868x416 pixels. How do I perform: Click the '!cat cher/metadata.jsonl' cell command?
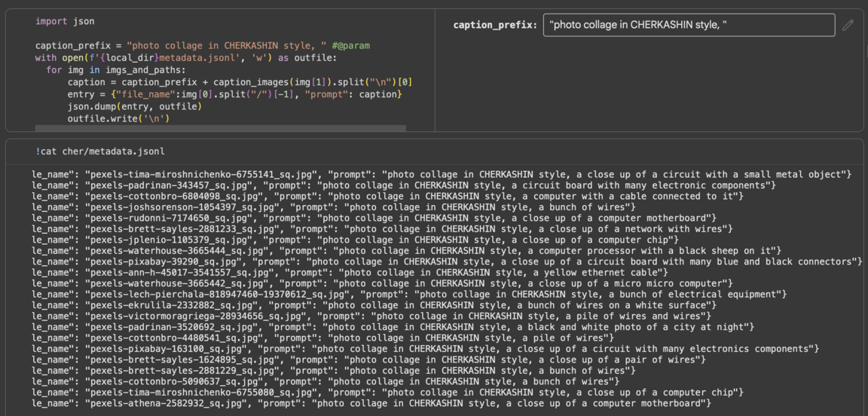click(99, 151)
